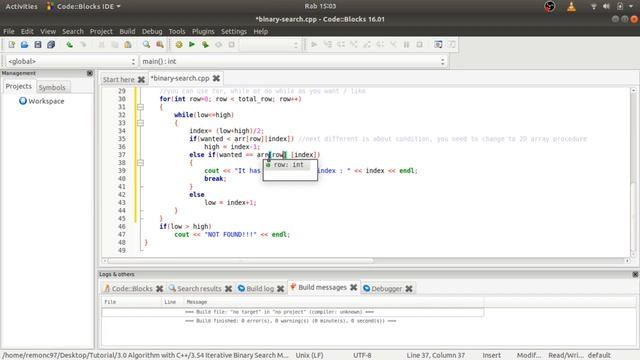Image resolution: width=640 pixels, height=360 pixels.
Task: Undo the last edit using toolbar arrow
Action: 70,44
